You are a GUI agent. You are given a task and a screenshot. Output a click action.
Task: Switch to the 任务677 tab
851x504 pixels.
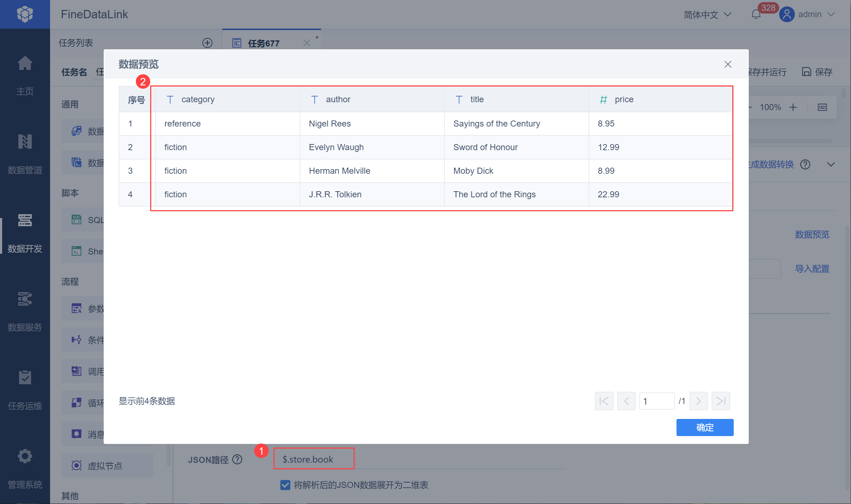[x=264, y=43]
